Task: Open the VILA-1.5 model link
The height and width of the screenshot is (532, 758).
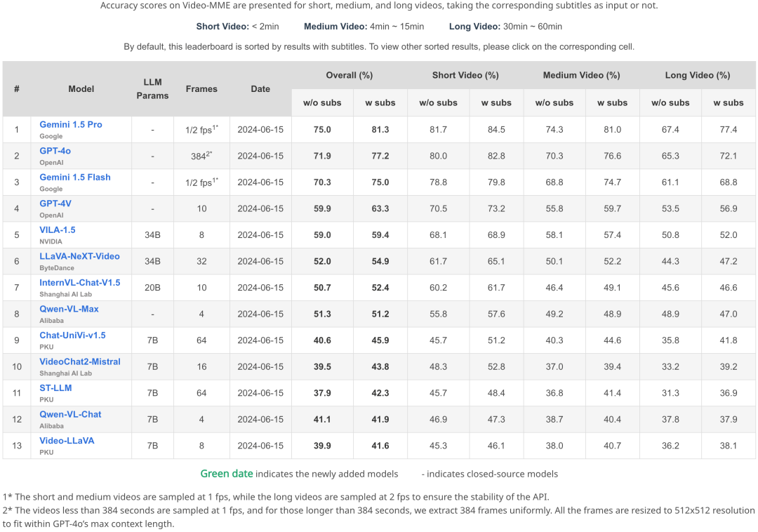Action: click(57, 230)
